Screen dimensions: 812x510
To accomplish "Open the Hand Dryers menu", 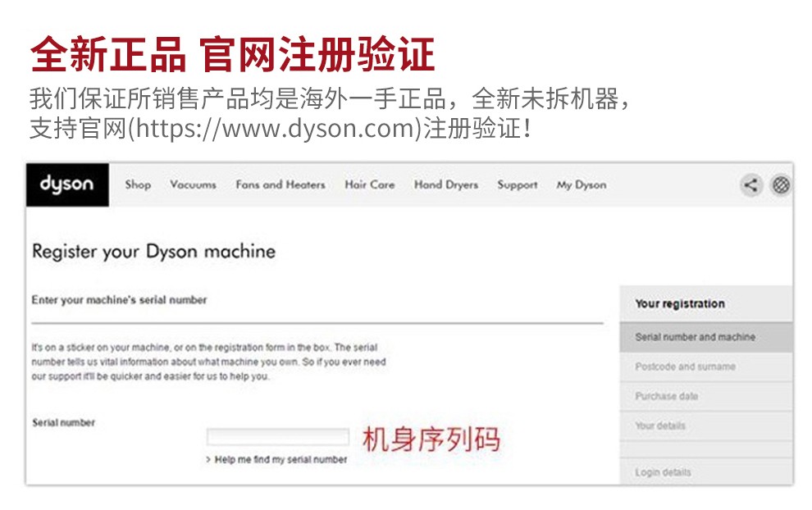I will [446, 184].
